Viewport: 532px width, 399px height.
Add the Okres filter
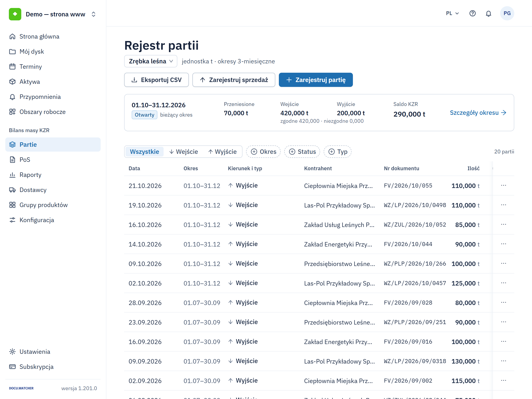click(263, 152)
